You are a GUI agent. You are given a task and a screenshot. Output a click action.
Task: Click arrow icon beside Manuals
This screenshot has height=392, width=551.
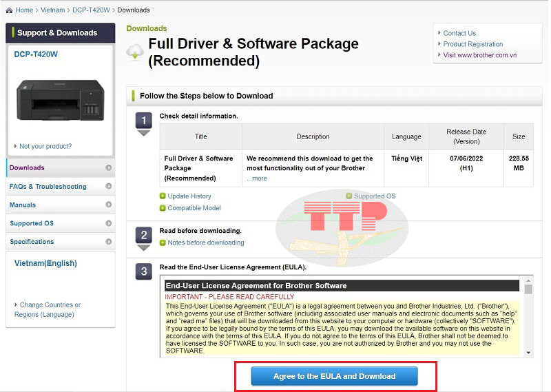coord(109,204)
